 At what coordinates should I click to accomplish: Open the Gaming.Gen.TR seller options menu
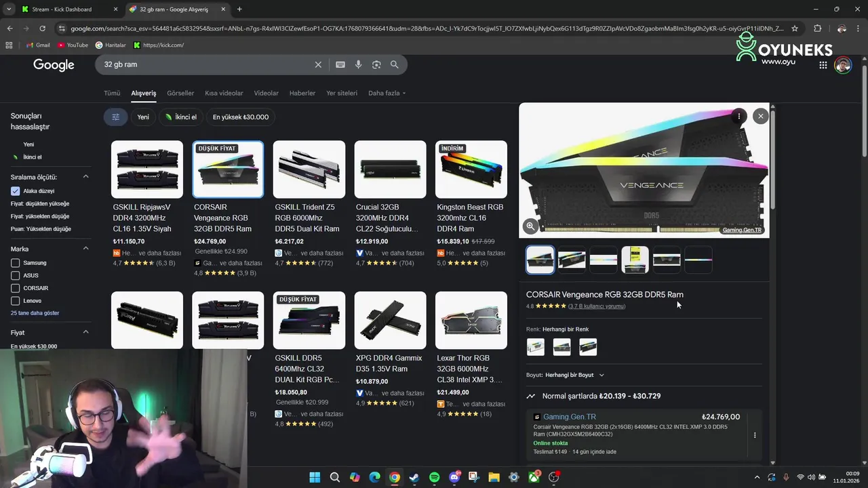755,435
